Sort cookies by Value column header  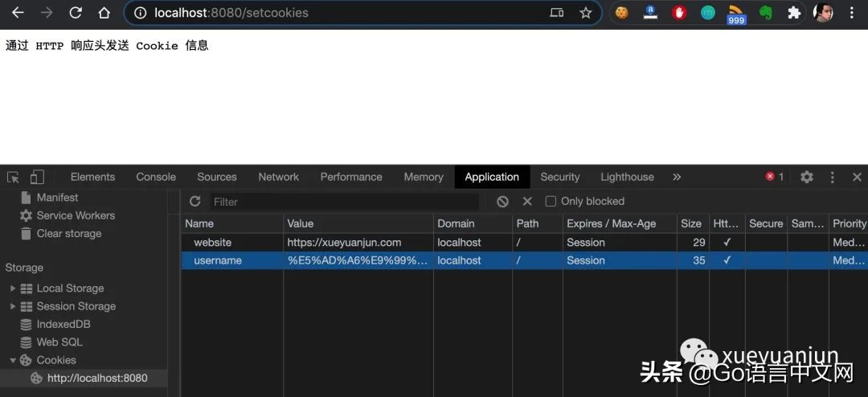click(358, 223)
